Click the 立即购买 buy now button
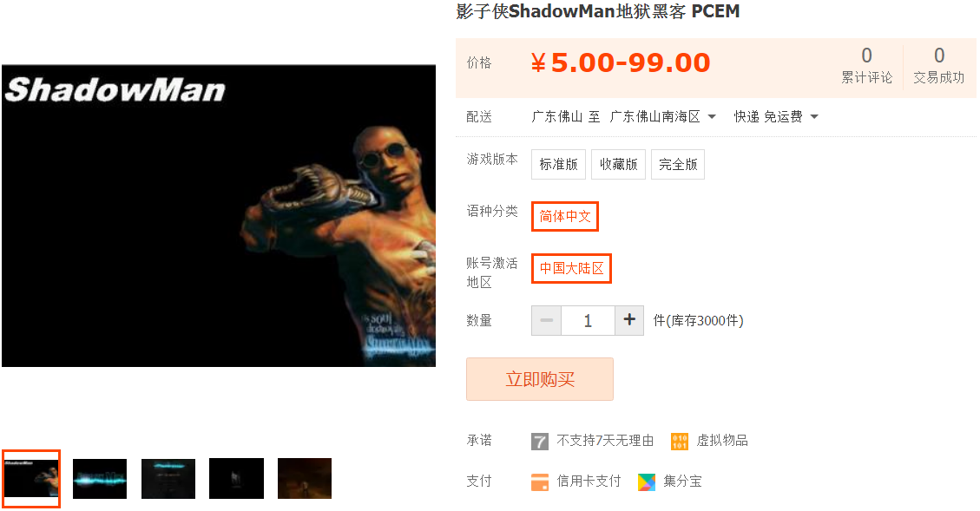 point(539,379)
